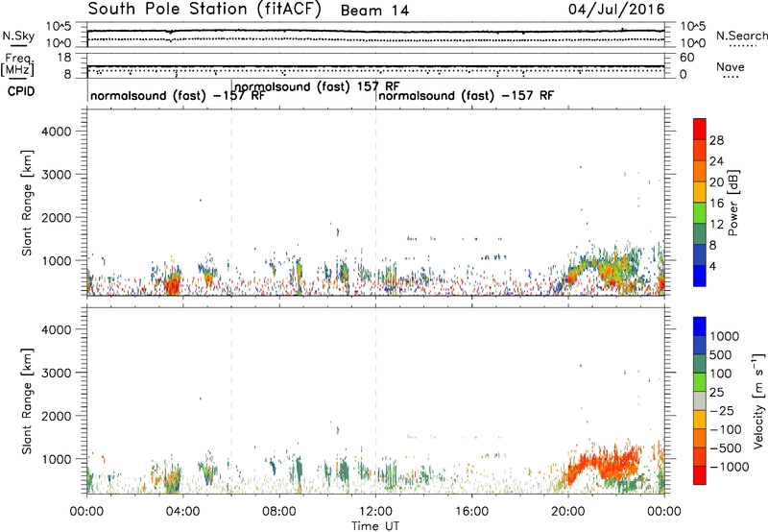The height and width of the screenshot is (532, 768).
Task: Click the 'Nave' legend label
Action: pos(731,66)
